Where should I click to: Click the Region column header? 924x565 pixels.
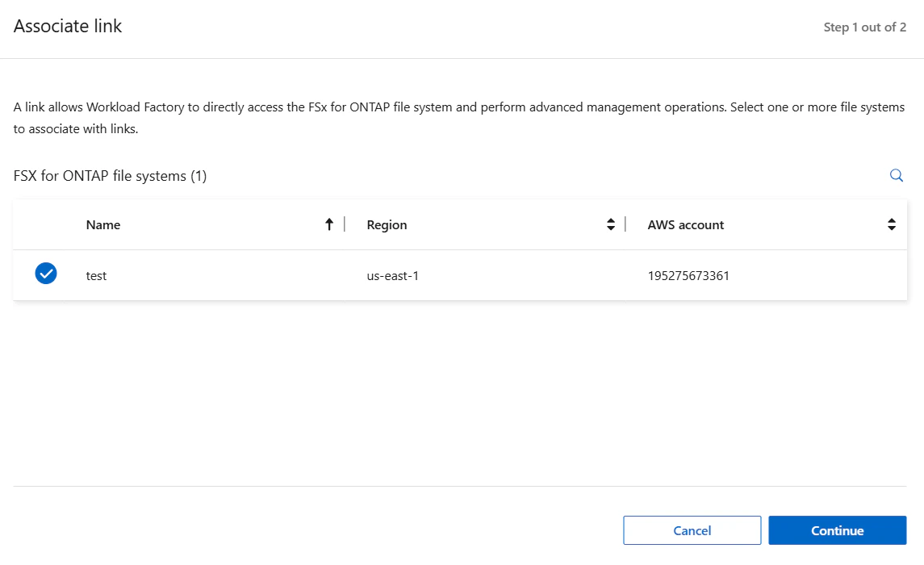(x=387, y=225)
